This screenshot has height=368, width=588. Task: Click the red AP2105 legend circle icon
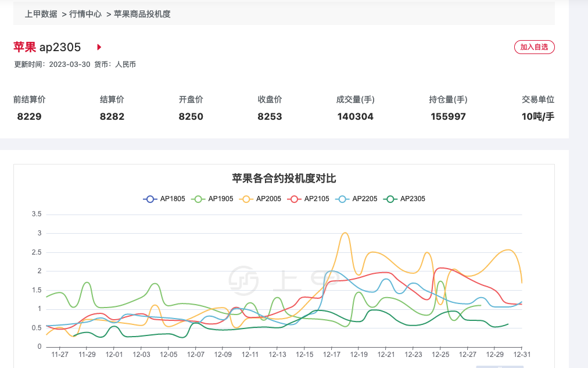(293, 199)
